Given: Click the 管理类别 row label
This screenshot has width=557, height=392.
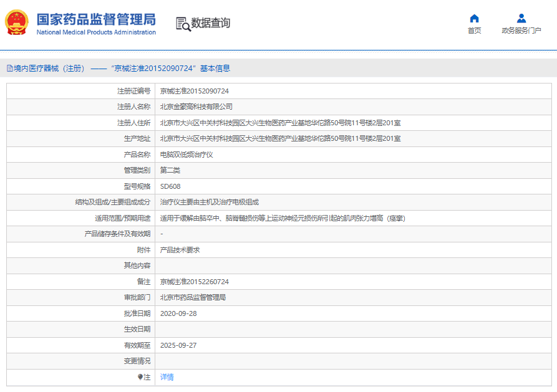Looking at the screenshot, I should click(x=137, y=170).
